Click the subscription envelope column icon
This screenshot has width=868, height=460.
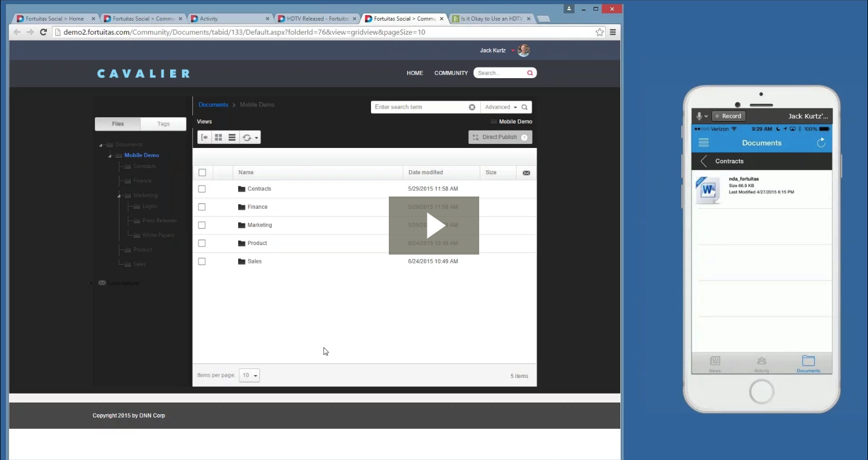[526, 173]
